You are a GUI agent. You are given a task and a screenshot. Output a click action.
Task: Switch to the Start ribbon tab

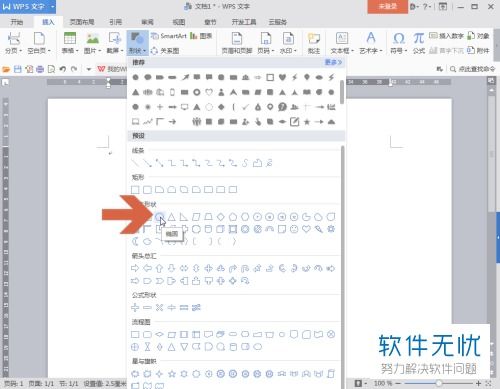tap(17, 22)
